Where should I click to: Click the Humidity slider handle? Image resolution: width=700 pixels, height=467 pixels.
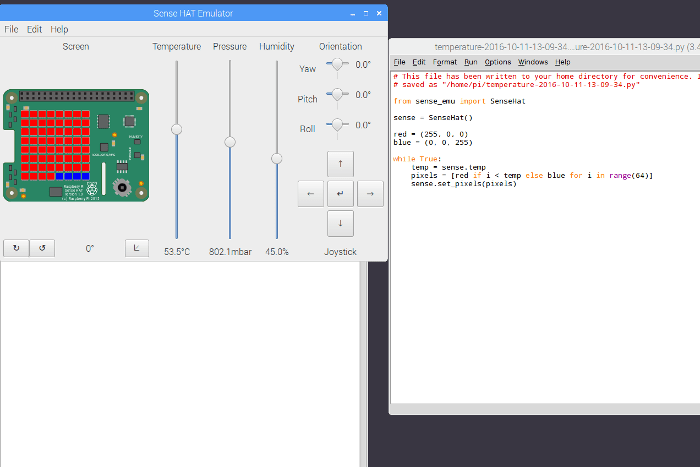click(277, 158)
